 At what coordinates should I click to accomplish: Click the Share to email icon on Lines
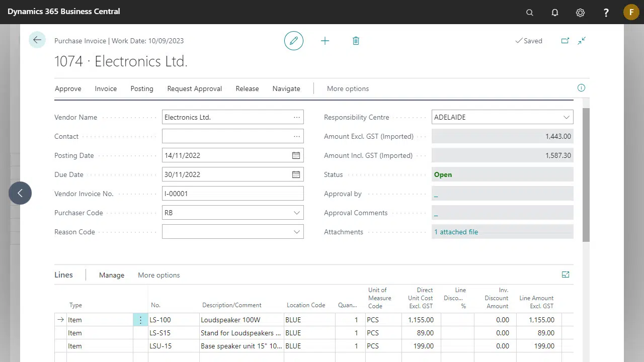pyautogui.click(x=565, y=275)
